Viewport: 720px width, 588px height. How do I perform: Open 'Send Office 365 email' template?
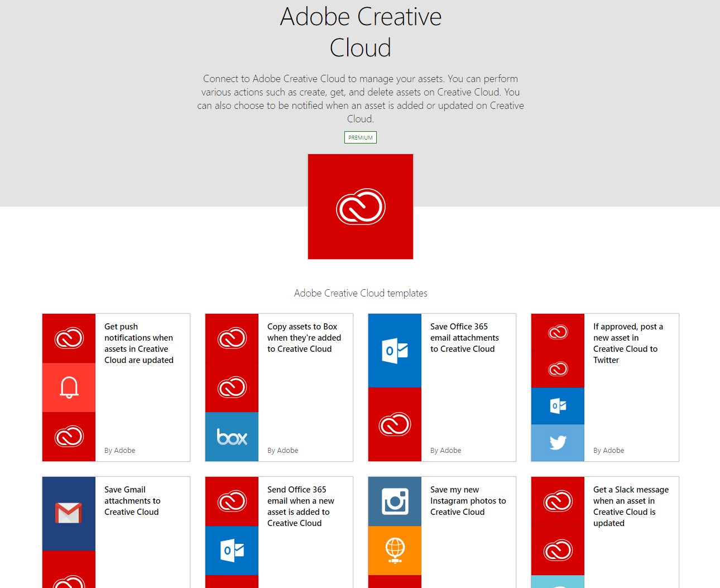300,506
